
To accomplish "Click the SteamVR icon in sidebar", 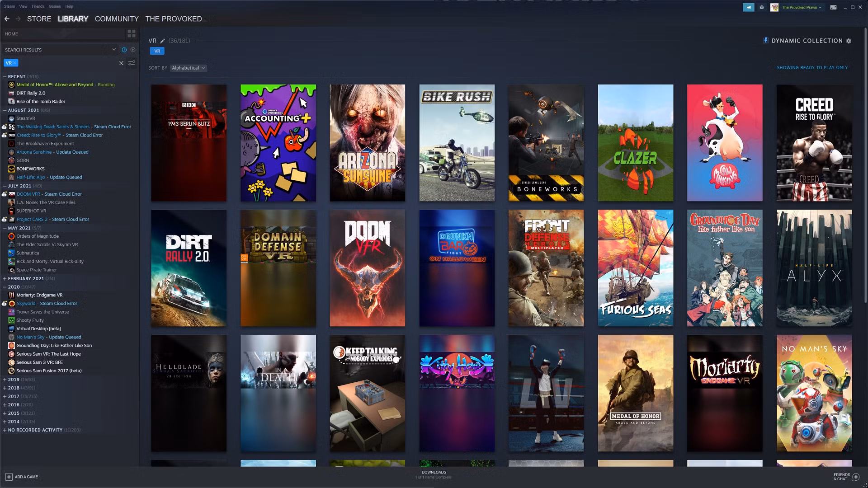I will pos(12,118).
